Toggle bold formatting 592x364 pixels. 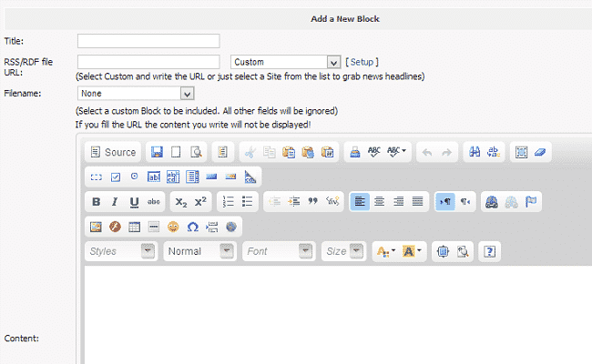pos(96,202)
